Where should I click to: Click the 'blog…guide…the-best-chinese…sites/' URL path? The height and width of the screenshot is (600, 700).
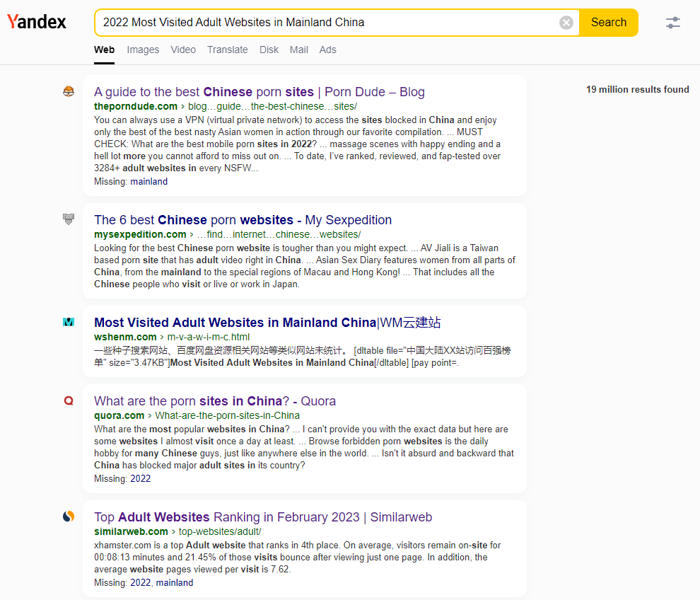272,106
